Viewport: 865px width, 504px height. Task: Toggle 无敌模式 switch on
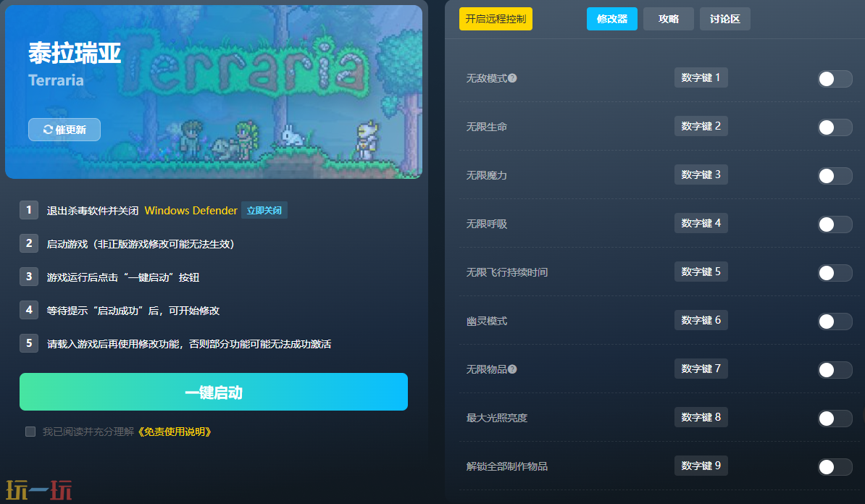click(835, 79)
